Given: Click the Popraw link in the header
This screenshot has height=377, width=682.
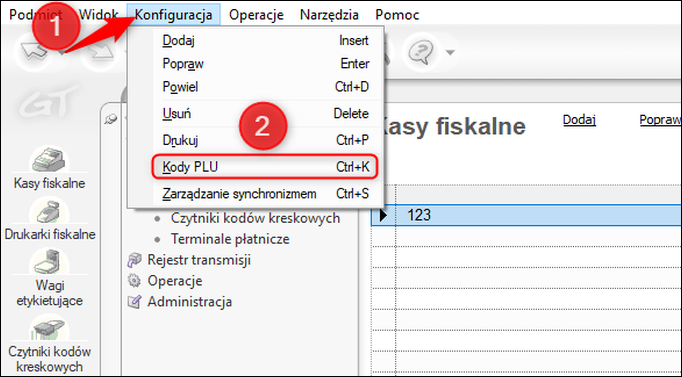Looking at the screenshot, I should [x=660, y=120].
